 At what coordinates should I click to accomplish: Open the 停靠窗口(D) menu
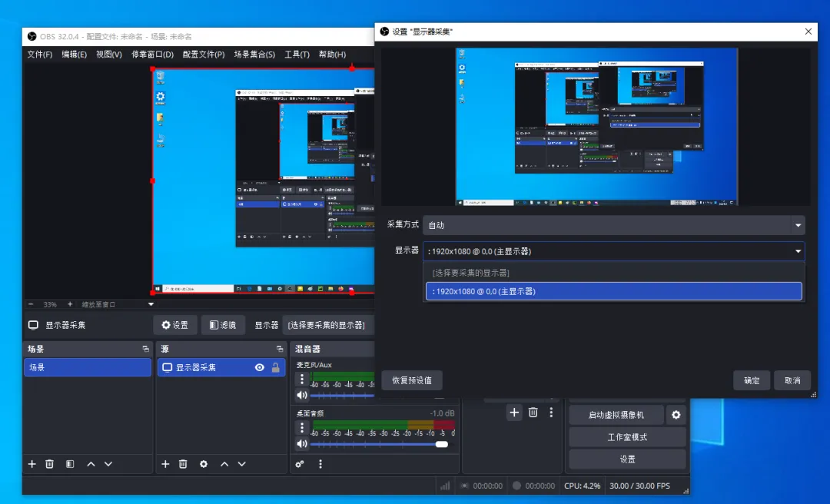click(152, 54)
